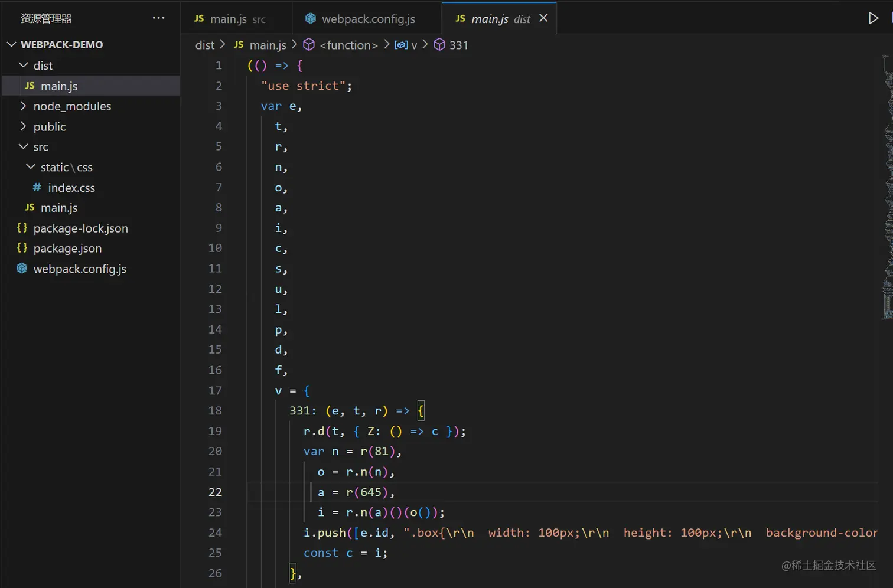
Task: Click the main.js breadcrumb segment
Action: tap(268, 45)
